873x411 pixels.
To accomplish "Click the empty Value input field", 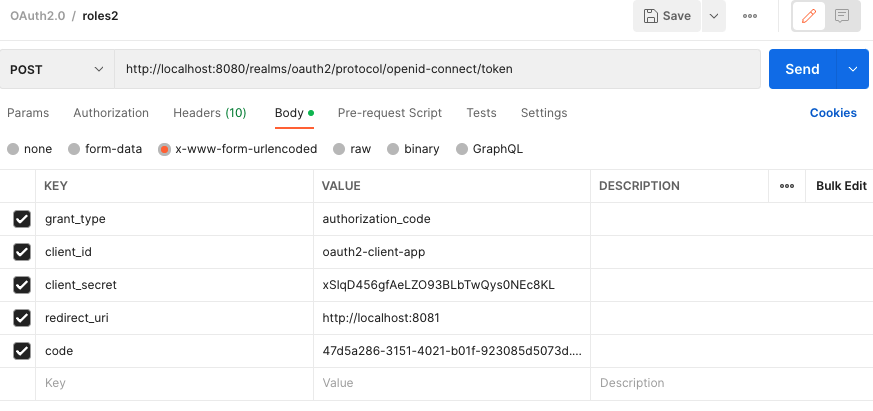I will (452, 383).
